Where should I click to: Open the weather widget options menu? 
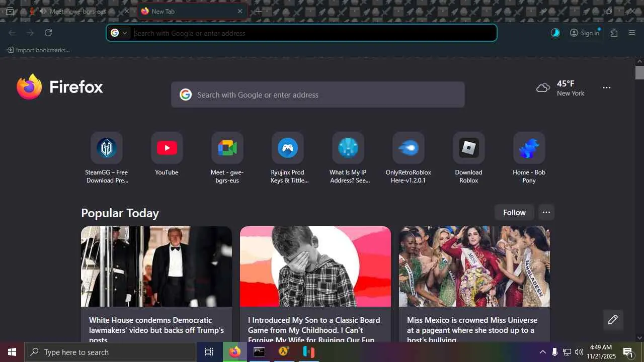coord(607,87)
